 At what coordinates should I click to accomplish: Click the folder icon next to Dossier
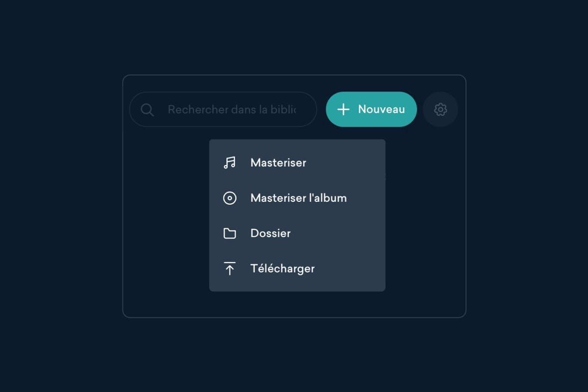(x=229, y=233)
